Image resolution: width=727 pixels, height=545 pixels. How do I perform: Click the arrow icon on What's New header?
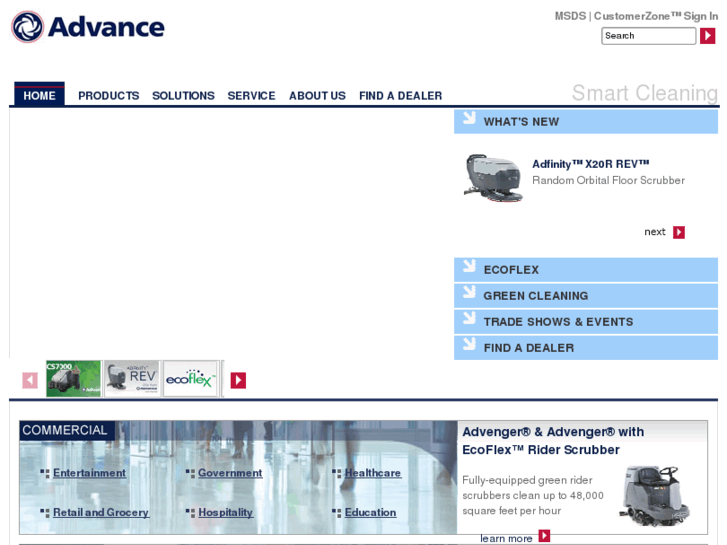click(469, 118)
